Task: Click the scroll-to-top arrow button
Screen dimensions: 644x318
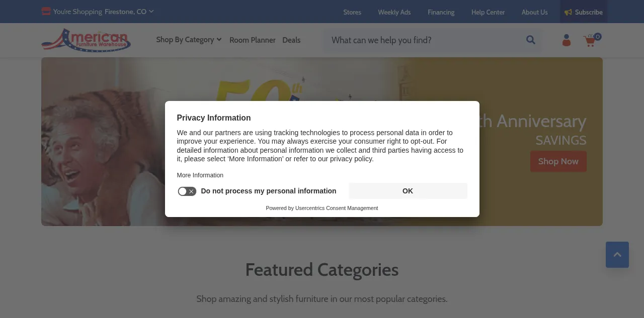Action: (617, 255)
